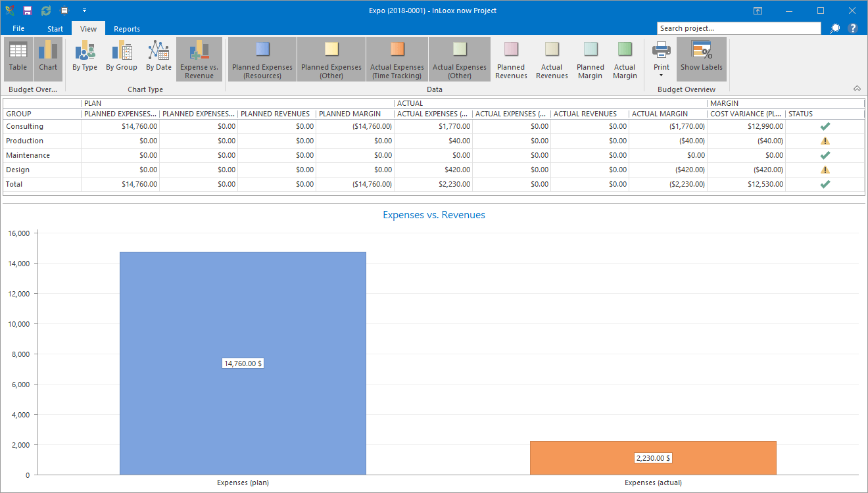Click Consulting cost variance $12,990.00
Screen dimensions: 868x493
pos(746,126)
